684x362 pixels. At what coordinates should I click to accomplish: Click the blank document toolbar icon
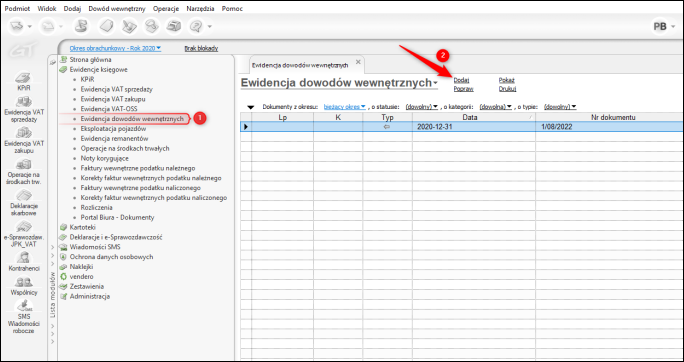[x=106, y=27]
